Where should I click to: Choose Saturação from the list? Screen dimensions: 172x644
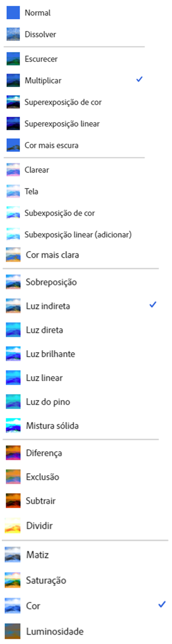(46, 580)
